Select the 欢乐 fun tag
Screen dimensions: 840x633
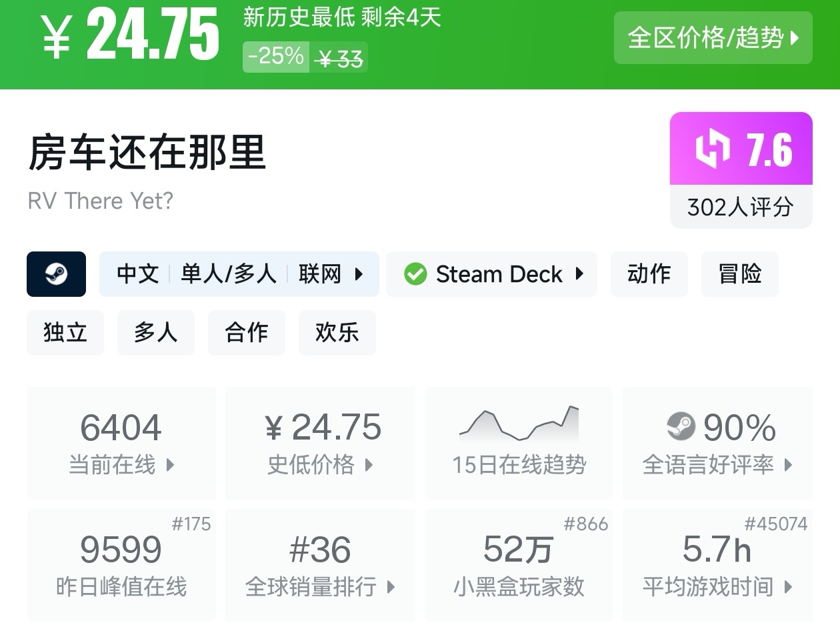click(337, 332)
